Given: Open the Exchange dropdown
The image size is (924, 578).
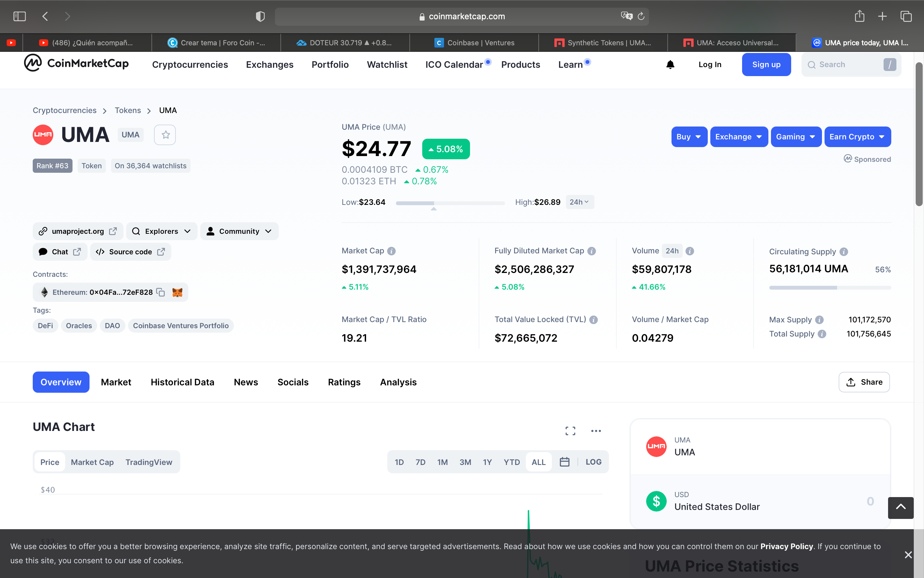Looking at the screenshot, I should click(739, 136).
